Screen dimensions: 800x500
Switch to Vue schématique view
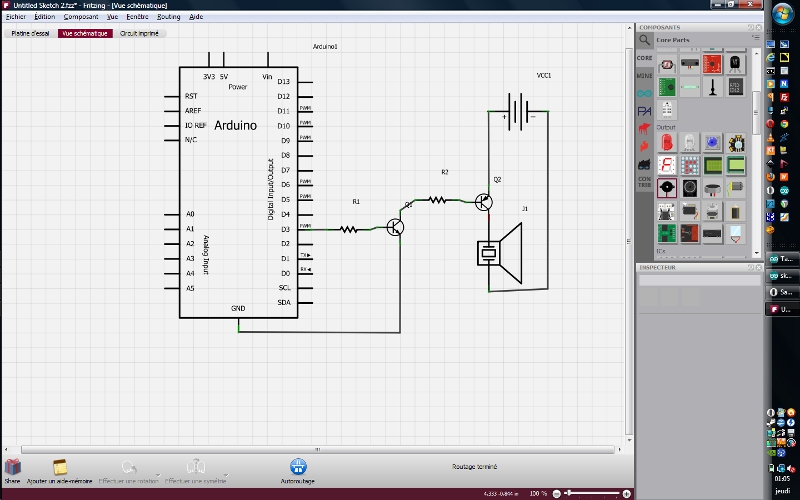pyautogui.click(x=85, y=33)
